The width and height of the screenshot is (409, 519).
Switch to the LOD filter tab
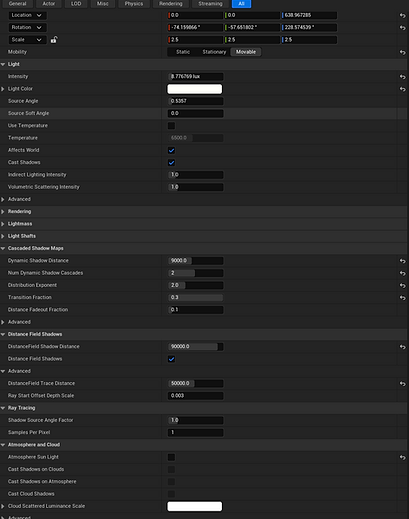pos(76,4)
